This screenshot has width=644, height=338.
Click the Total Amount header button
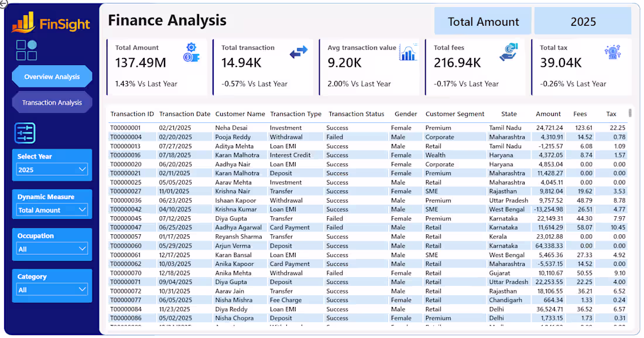(483, 21)
